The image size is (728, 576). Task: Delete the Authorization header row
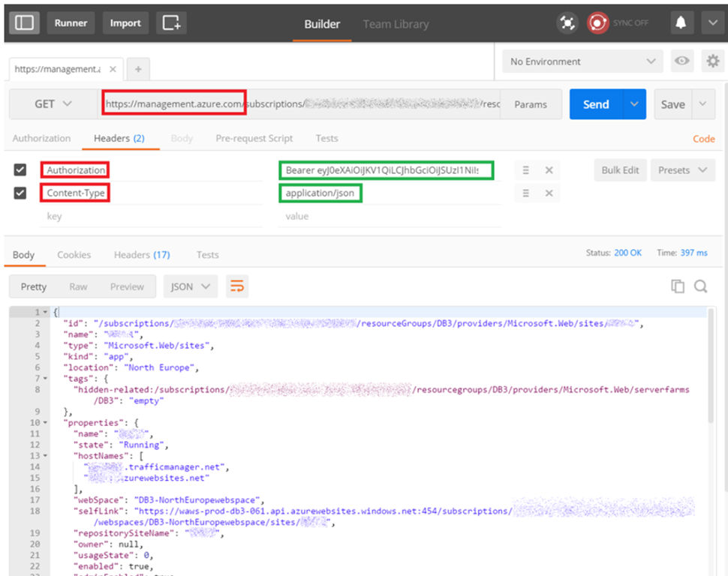(x=549, y=170)
